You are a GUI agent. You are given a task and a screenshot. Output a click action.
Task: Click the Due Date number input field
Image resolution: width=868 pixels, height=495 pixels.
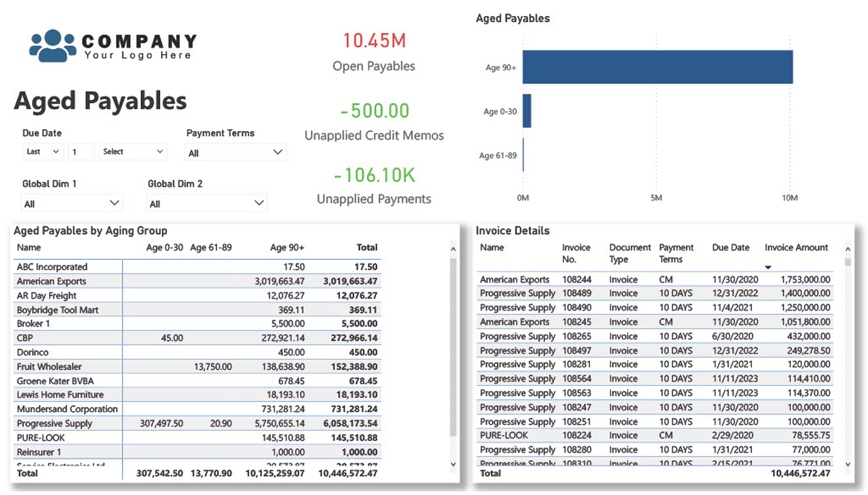coord(81,151)
